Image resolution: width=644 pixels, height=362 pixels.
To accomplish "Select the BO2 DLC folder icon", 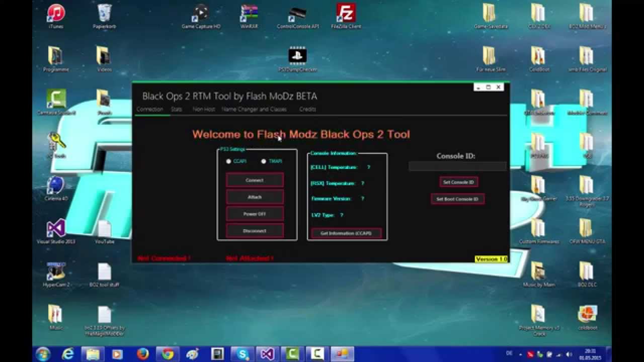I will tap(587, 275).
